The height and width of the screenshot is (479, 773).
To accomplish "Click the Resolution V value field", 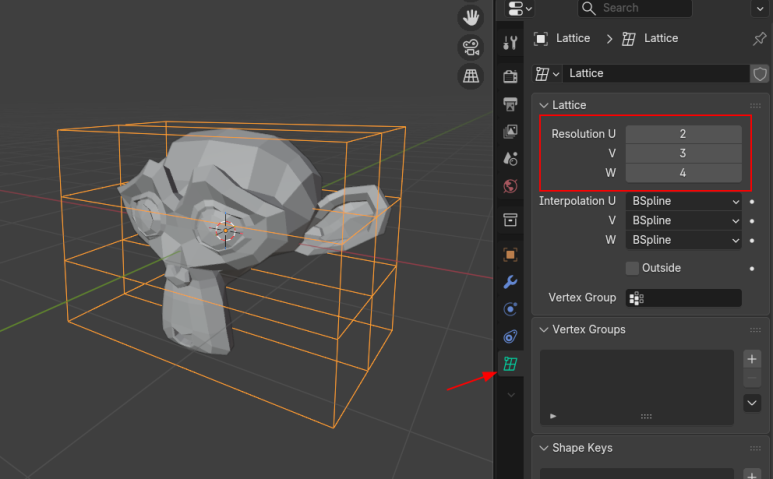I will [683, 153].
